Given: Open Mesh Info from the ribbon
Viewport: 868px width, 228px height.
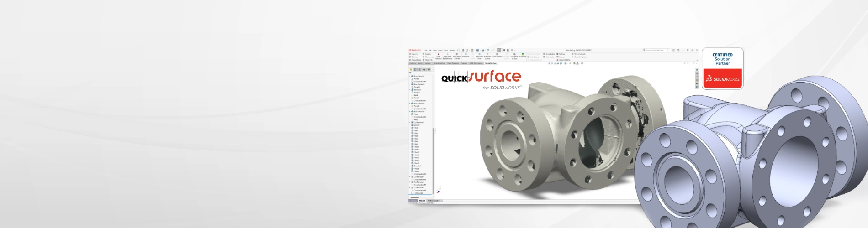Looking at the screenshot, I should [427, 60].
